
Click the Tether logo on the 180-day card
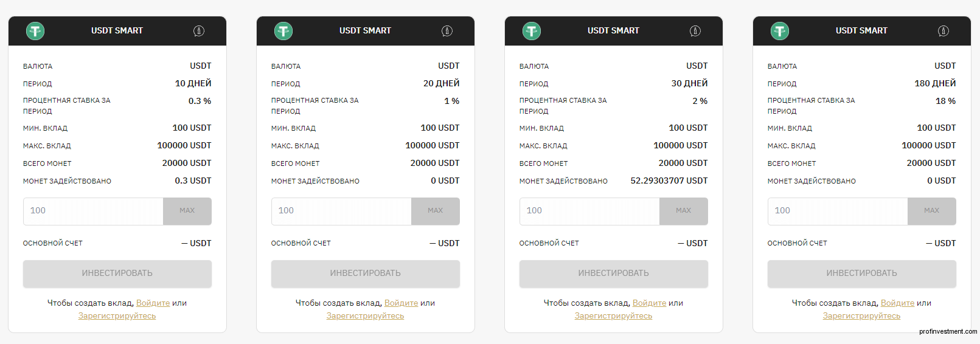[x=780, y=30]
